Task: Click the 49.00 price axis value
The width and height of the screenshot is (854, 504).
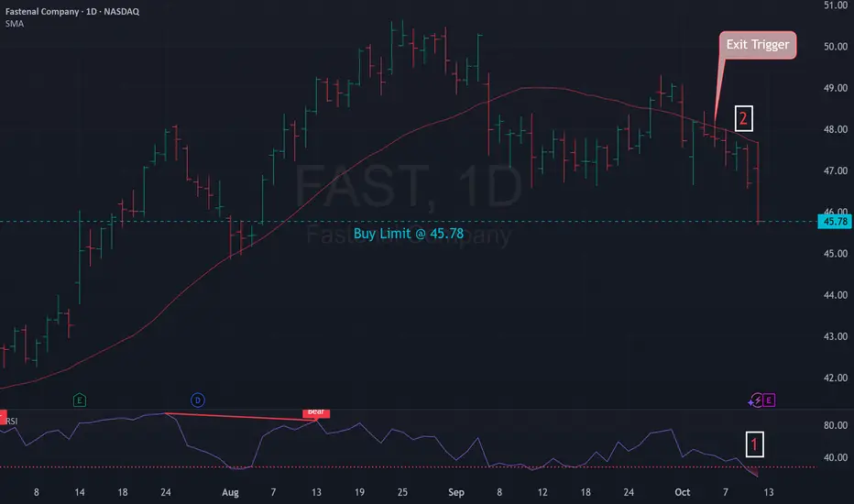Action: tap(836, 88)
